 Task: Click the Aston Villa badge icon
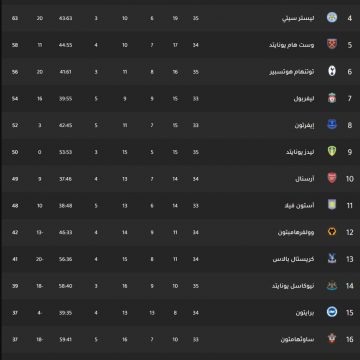(332, 205)
